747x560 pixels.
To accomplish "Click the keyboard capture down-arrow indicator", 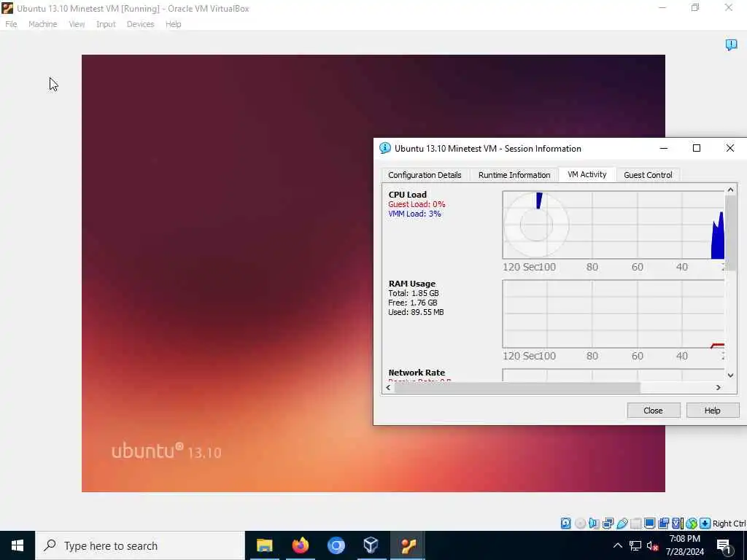I will tap(705, 524).
